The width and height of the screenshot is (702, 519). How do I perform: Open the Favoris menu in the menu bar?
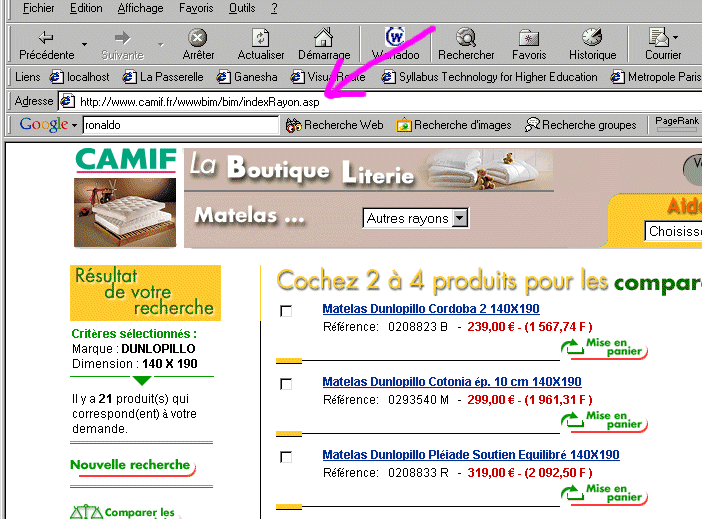point(196,8)
